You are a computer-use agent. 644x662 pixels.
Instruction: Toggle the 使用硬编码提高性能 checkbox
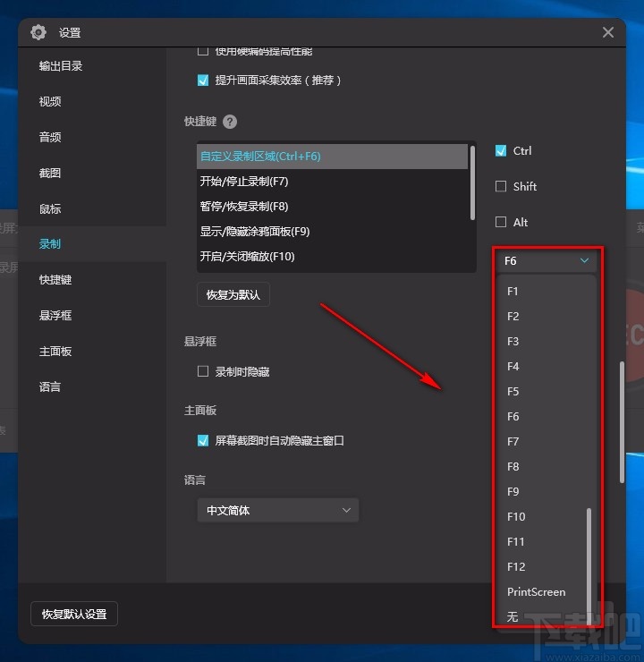pyautogui.click(x=203, y=51)
